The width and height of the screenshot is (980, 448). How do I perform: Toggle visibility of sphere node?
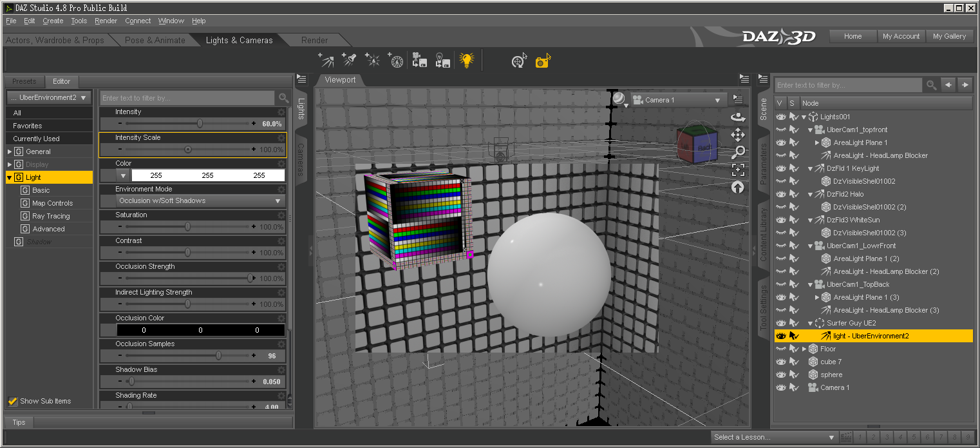(x=781, y=375)
